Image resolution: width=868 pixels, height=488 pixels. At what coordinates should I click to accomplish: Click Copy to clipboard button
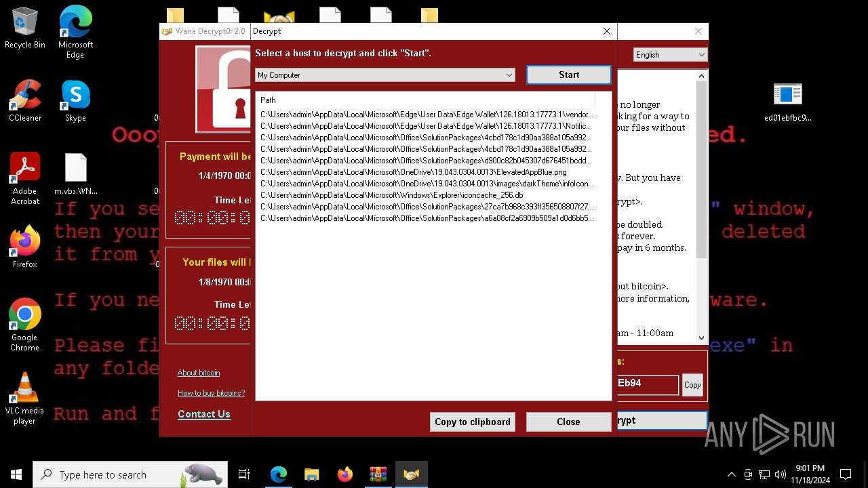pos(473,422)
